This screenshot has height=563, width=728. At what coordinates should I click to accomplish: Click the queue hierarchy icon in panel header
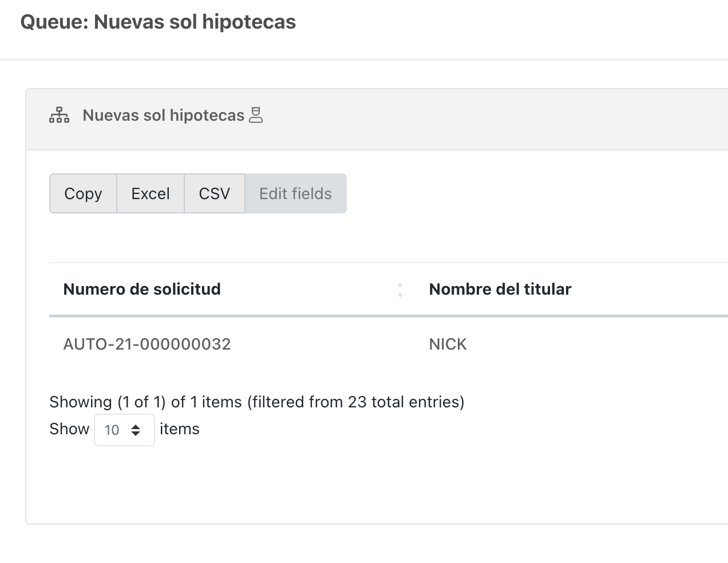coord(59,116)
